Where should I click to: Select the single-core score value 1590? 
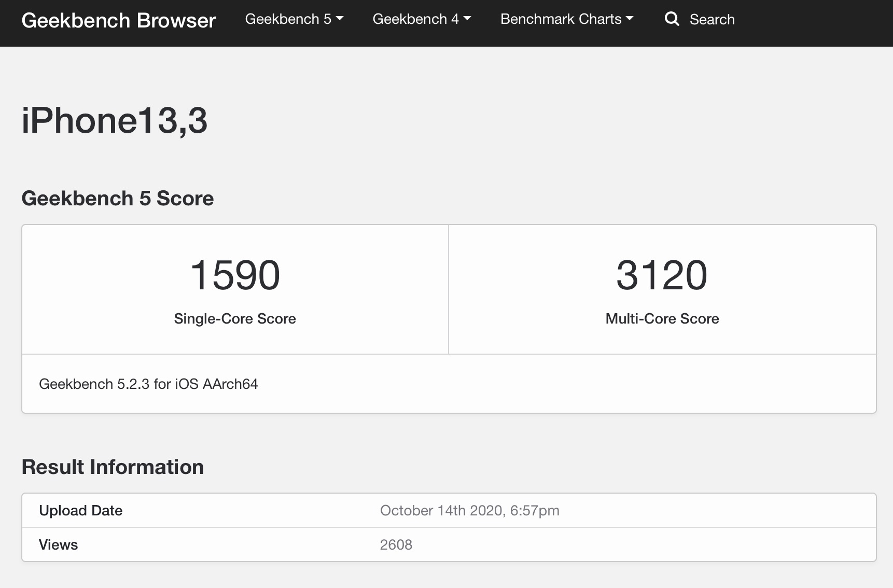coord(235,275)
